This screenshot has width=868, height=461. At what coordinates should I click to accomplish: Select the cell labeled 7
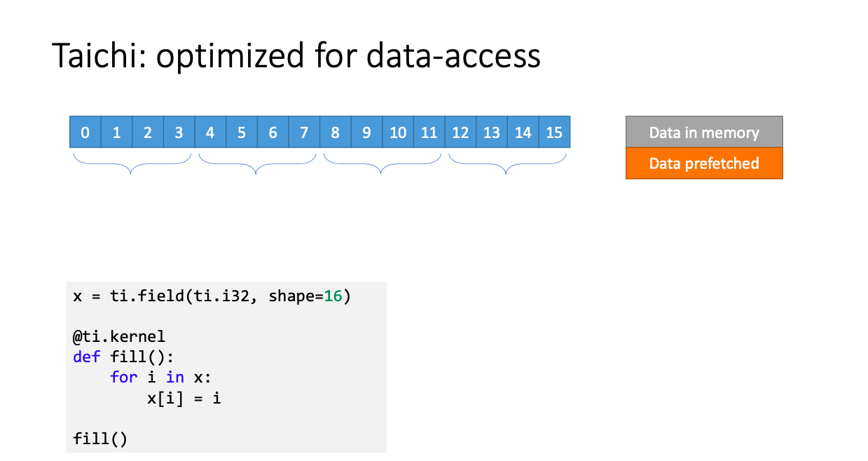coord(304,132)
